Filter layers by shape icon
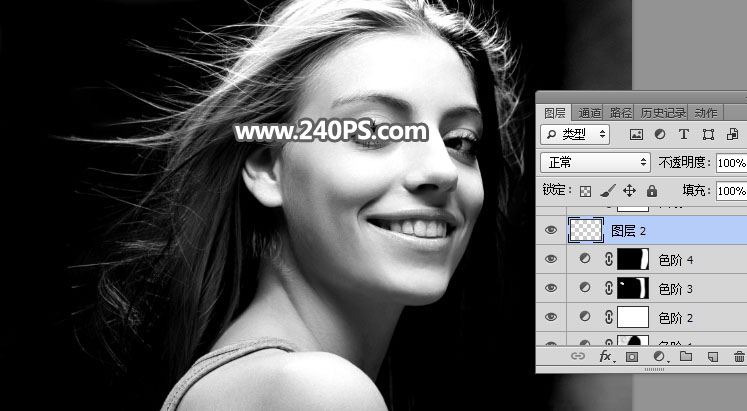This screenshot has width=747, height=411. (708, 135)
